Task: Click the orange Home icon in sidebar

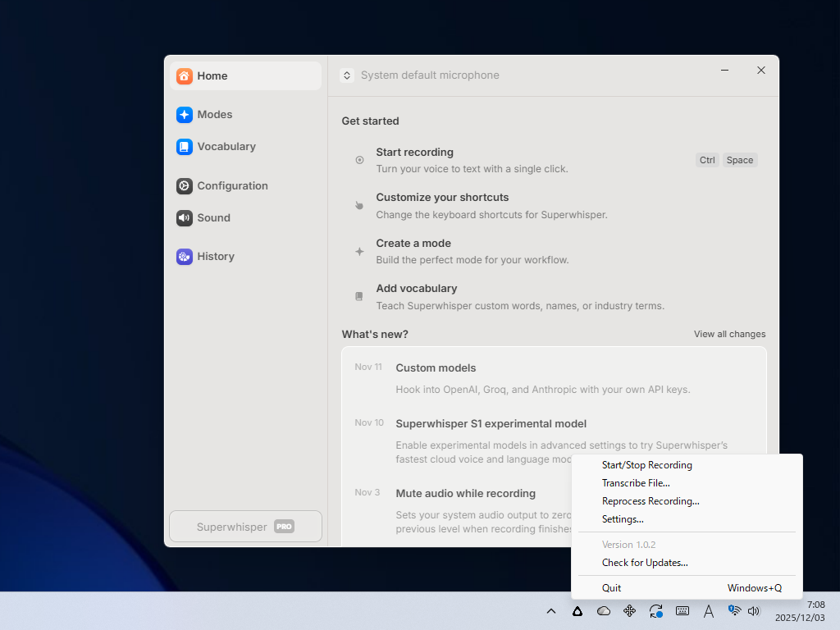Action: pyautogui.click(x=185, y=76)
